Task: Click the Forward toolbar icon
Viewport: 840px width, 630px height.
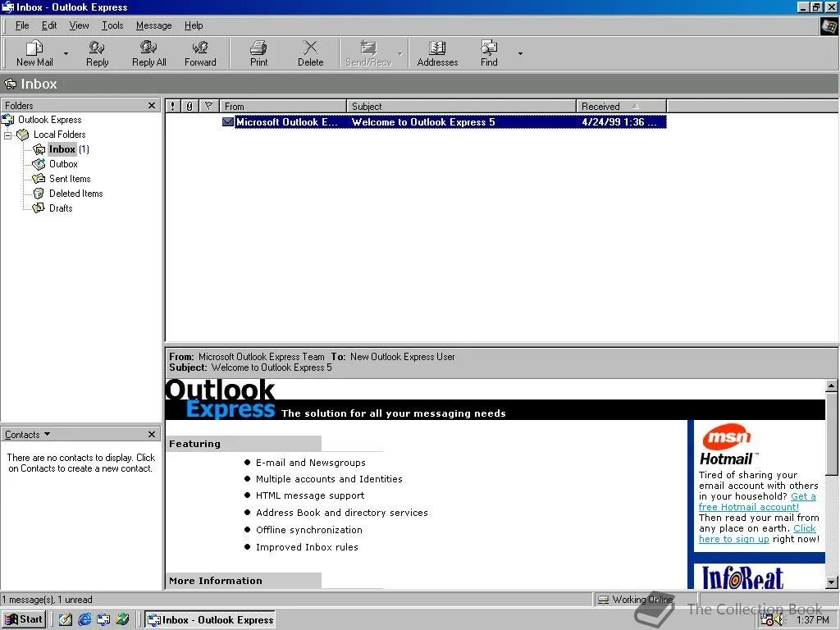Action: point(200,53)
